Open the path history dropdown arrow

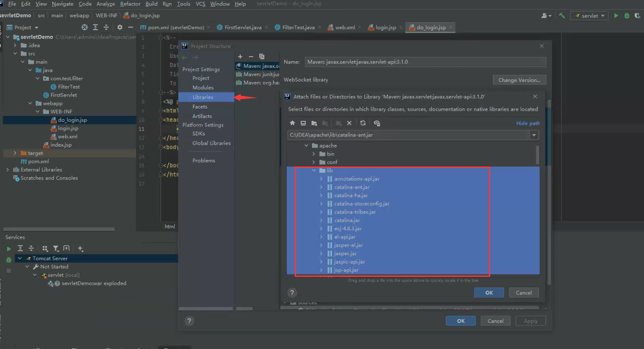pos(534,135)
